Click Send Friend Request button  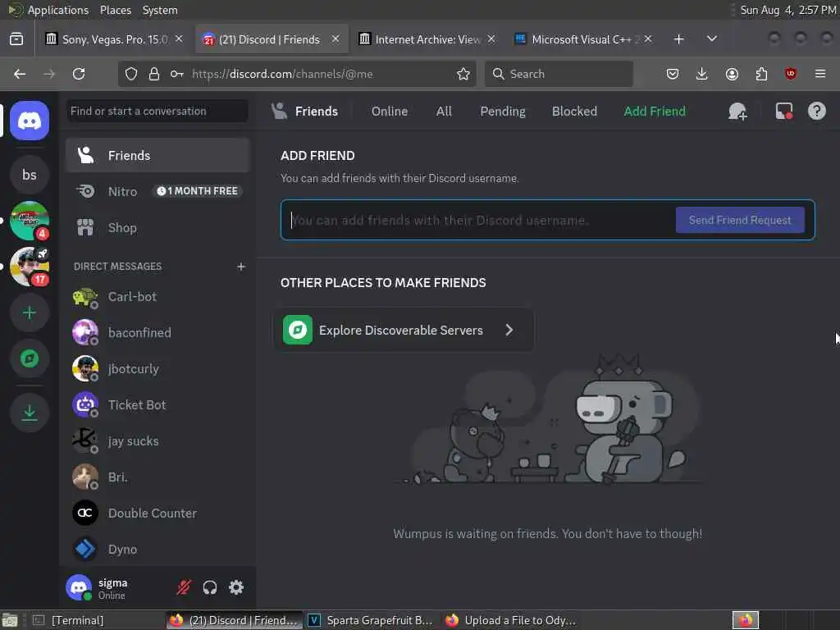point(740,220)
